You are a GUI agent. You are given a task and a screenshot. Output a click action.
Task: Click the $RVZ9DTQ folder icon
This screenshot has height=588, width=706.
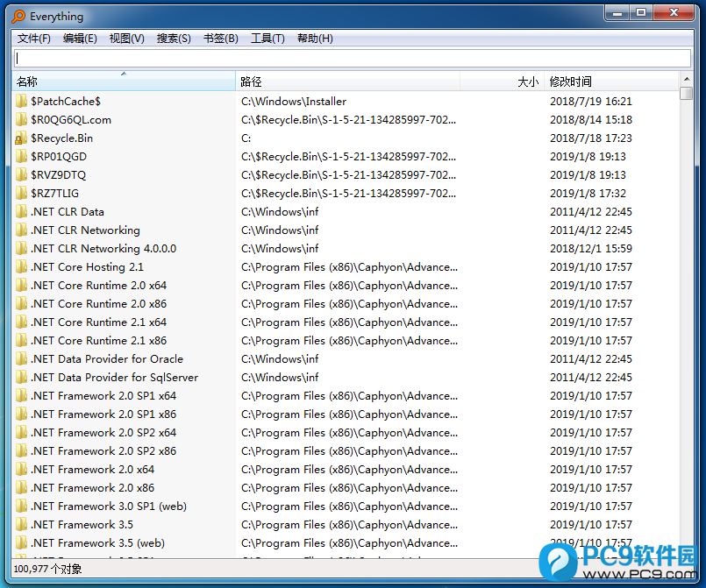pos(21,175)
